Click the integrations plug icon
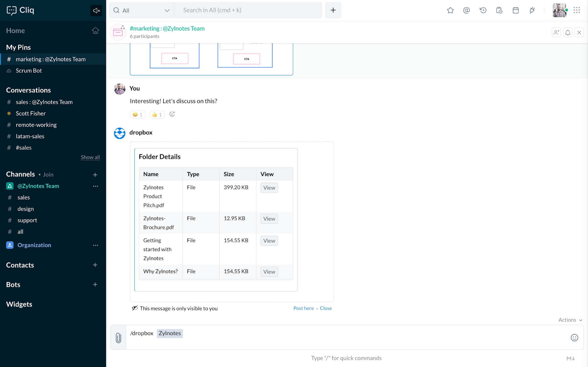Screen dimensions: 588x367 pos(532,10)
